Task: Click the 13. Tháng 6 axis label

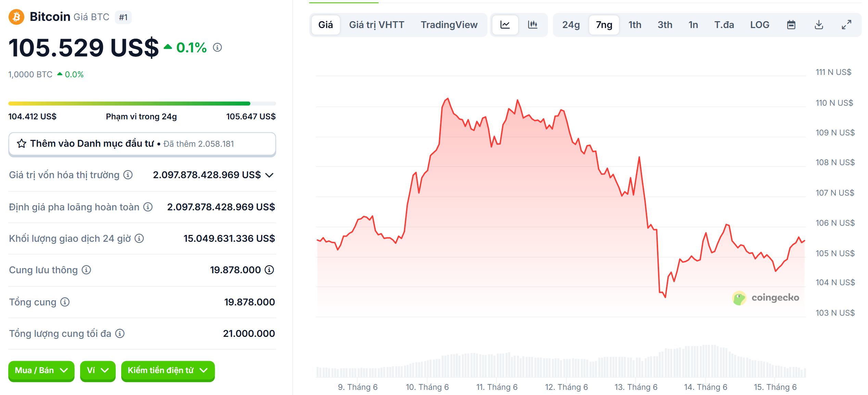Action: click(x=636, y=387)
